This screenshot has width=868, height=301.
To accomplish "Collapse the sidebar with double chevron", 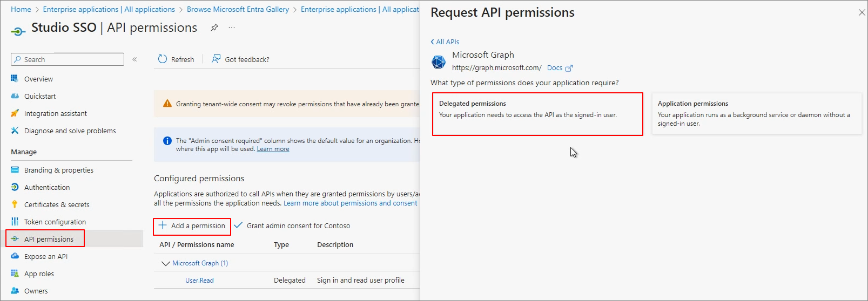I will tap(134, 59).
